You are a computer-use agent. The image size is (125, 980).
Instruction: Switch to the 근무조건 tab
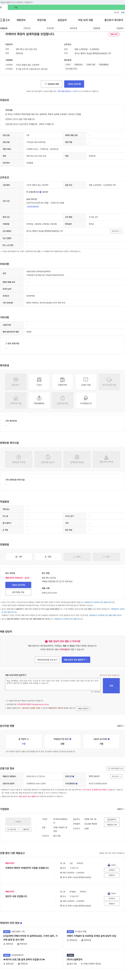pos(27,28)
